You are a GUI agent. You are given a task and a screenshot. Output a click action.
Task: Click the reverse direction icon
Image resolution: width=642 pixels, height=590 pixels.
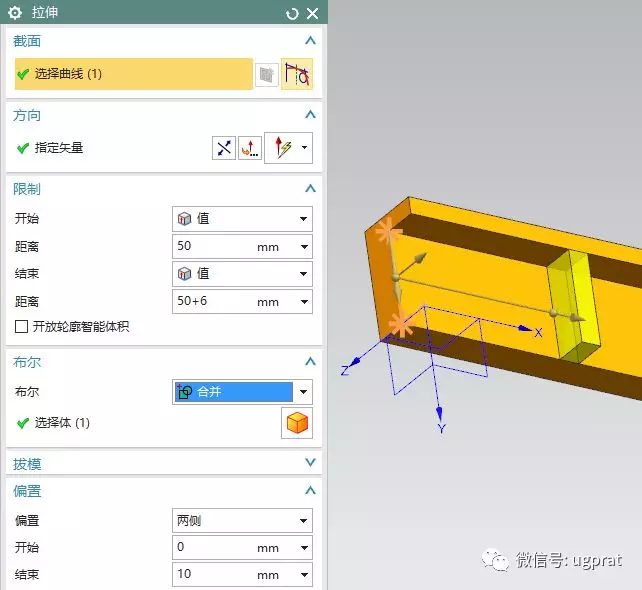point(224,148)
